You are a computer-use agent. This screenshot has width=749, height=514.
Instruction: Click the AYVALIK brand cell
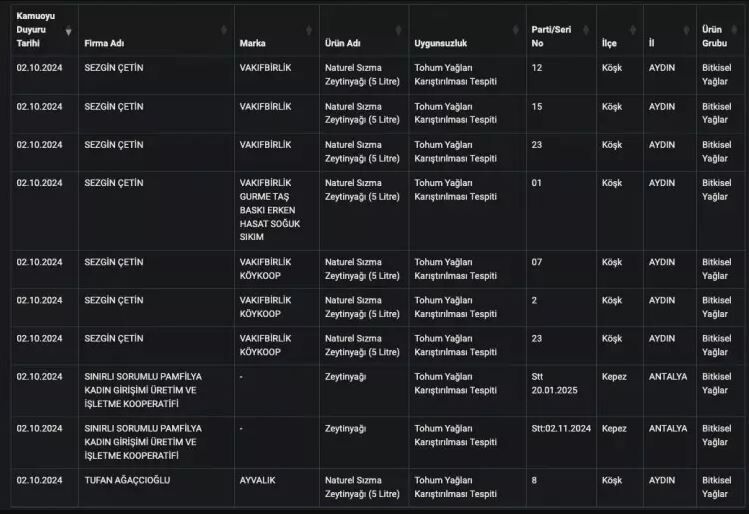pos(258,481)
